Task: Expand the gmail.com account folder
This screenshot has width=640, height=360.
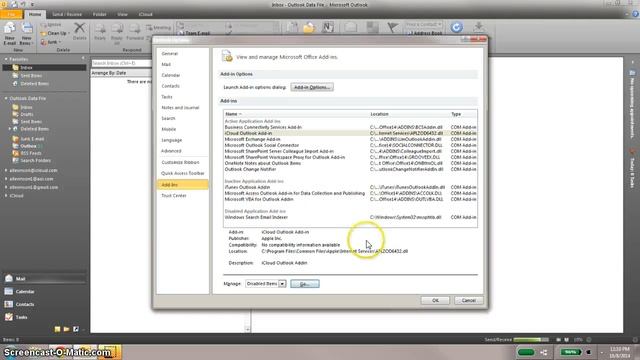Action: [6, 187]
